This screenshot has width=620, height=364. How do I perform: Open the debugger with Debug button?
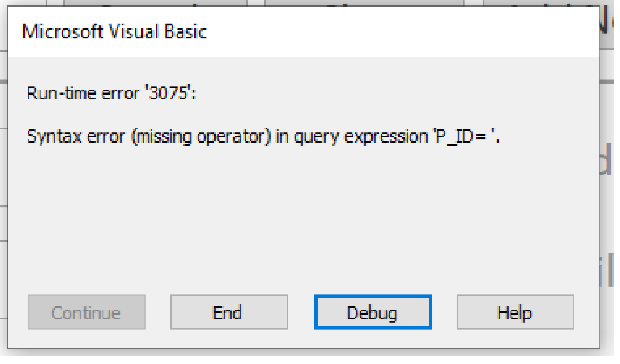373,312
